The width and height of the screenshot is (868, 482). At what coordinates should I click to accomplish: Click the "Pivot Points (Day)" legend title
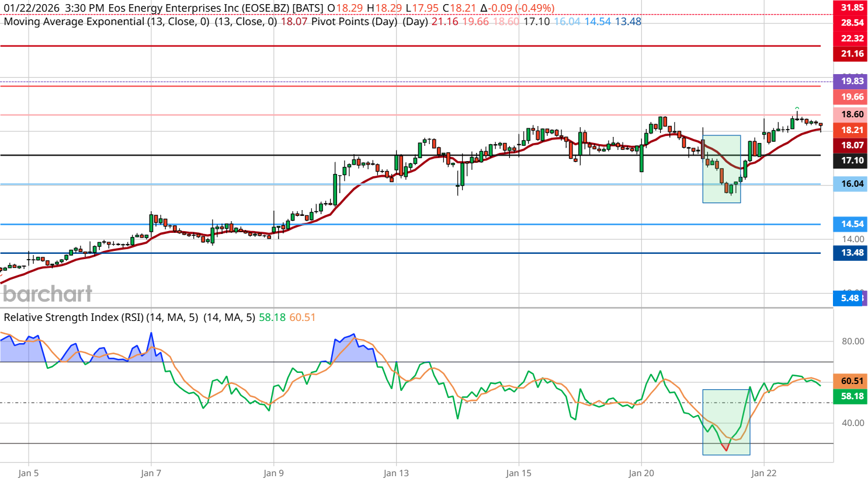coord(354,22)
